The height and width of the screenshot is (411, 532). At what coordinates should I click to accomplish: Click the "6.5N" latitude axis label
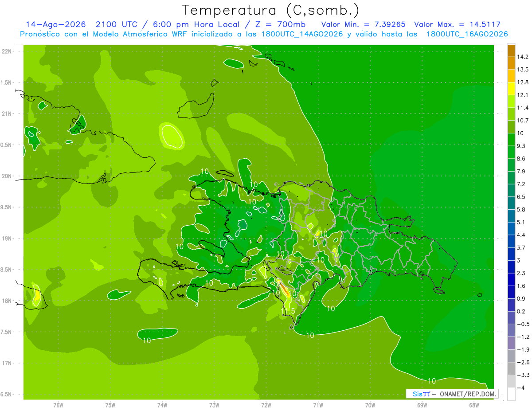(6, 395)
